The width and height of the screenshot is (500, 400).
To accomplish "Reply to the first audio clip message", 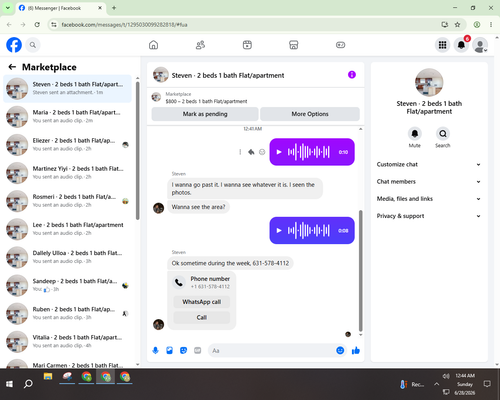I will (x=251, y=152).
